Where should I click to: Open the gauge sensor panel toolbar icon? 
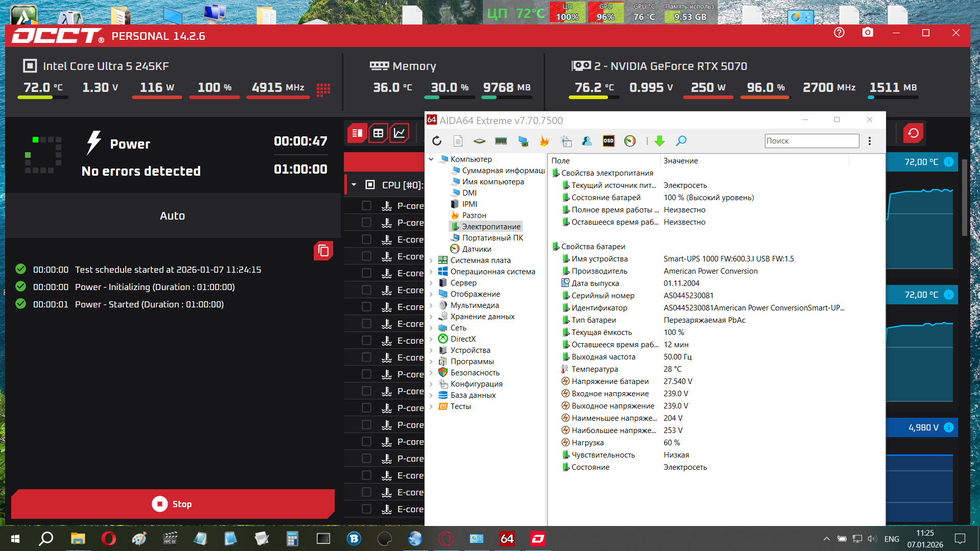tap(630, 141)
